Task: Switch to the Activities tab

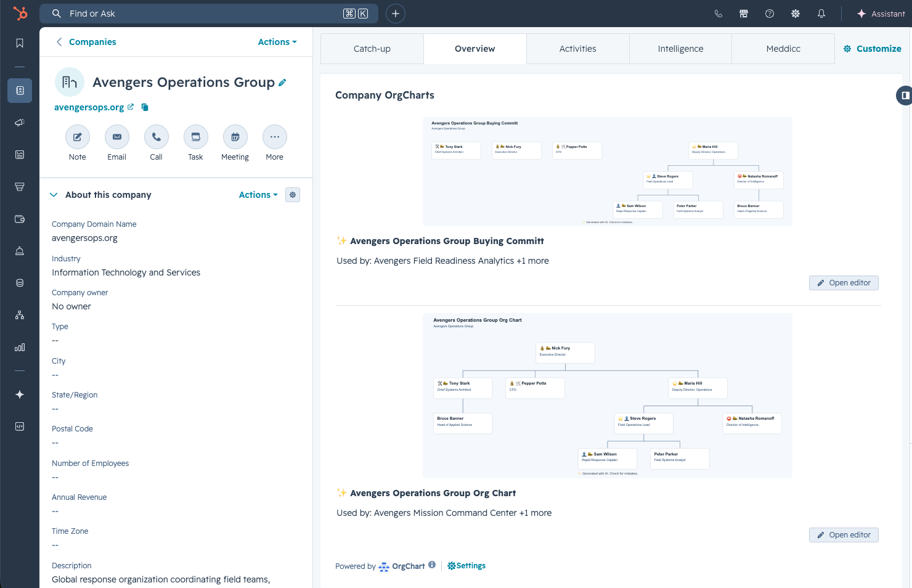Action: [578, 49]
